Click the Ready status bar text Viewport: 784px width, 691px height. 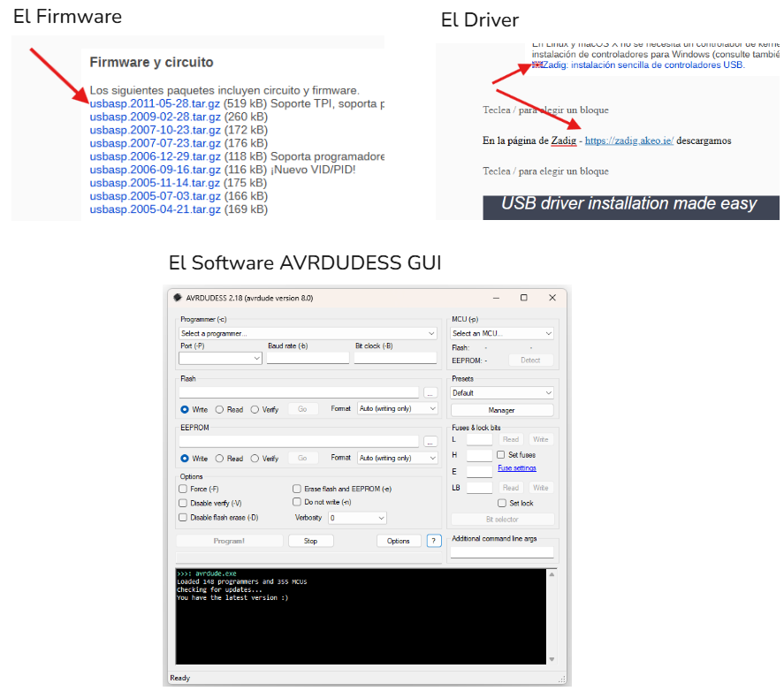(180, 678)
